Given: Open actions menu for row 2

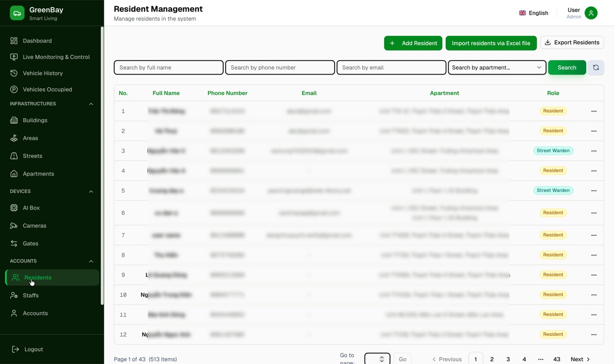Looking at the screenshot, I should 594,131.
